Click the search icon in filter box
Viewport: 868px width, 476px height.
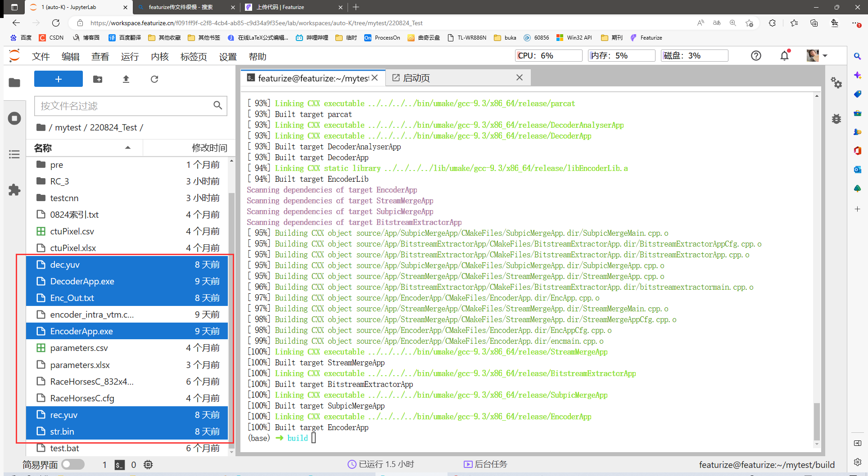(217, 105)
